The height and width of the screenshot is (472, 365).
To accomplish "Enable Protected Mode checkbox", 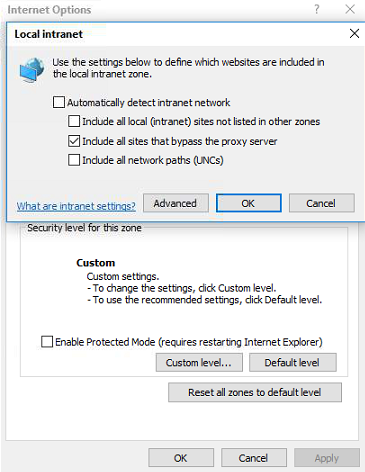I will click(47, 342).
